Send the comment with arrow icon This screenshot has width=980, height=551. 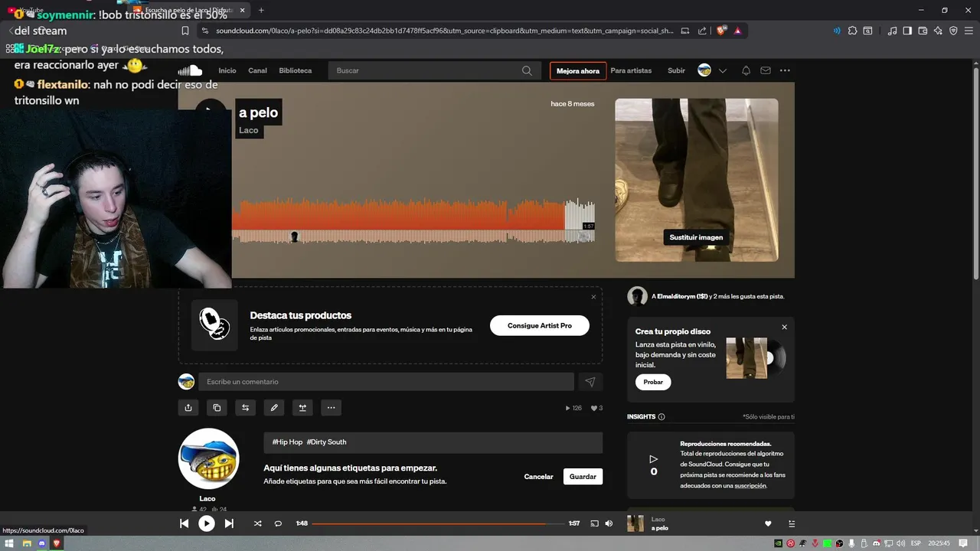pyautogui.click(x=590, y=382)
